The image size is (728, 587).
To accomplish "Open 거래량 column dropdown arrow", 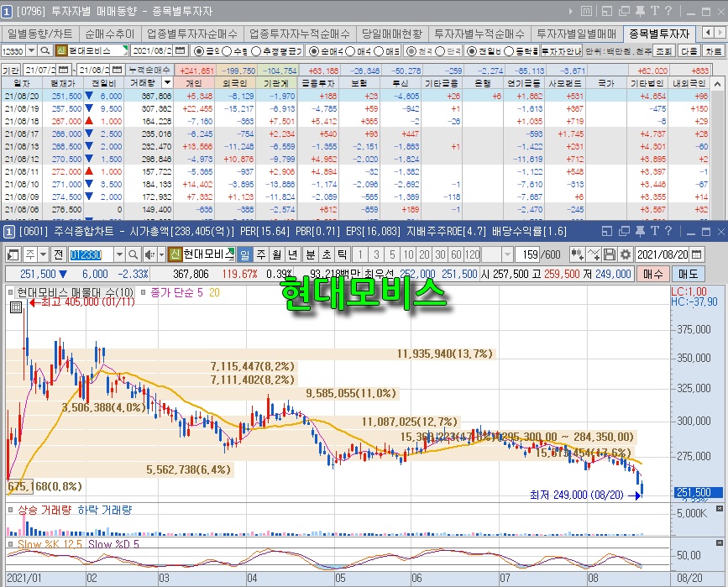I will click(168, 82).
